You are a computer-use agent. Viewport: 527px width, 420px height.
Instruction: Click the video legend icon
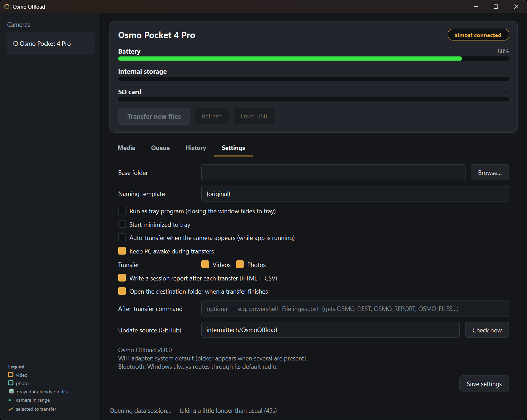tap(11, 375)
